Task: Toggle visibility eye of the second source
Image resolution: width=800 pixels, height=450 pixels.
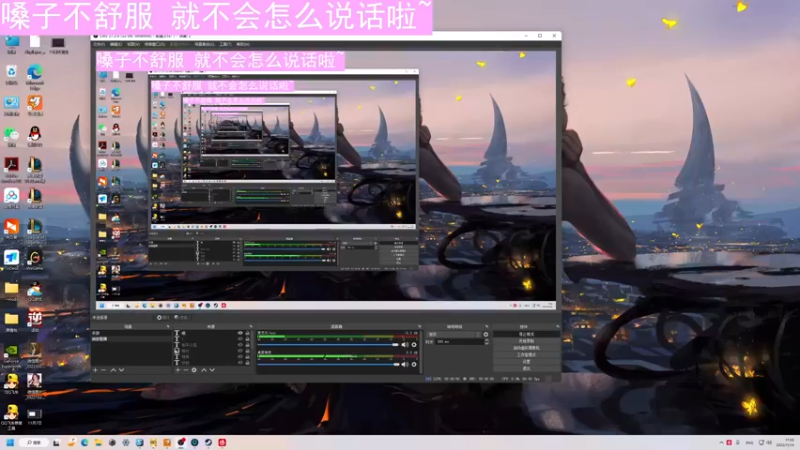Action: coord(240,339)
